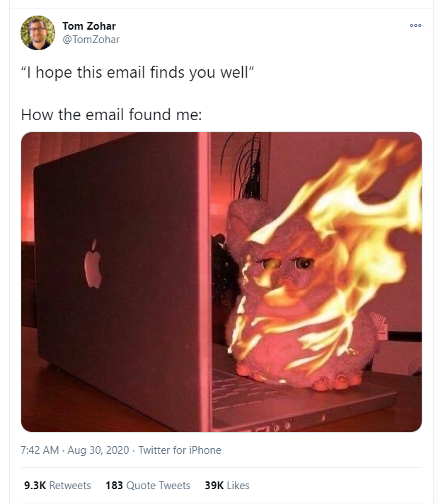The width and height of the screenshot is (438, 504).
Task: Open the @TomZohar handle link
Action: click(x=91, y=40)
